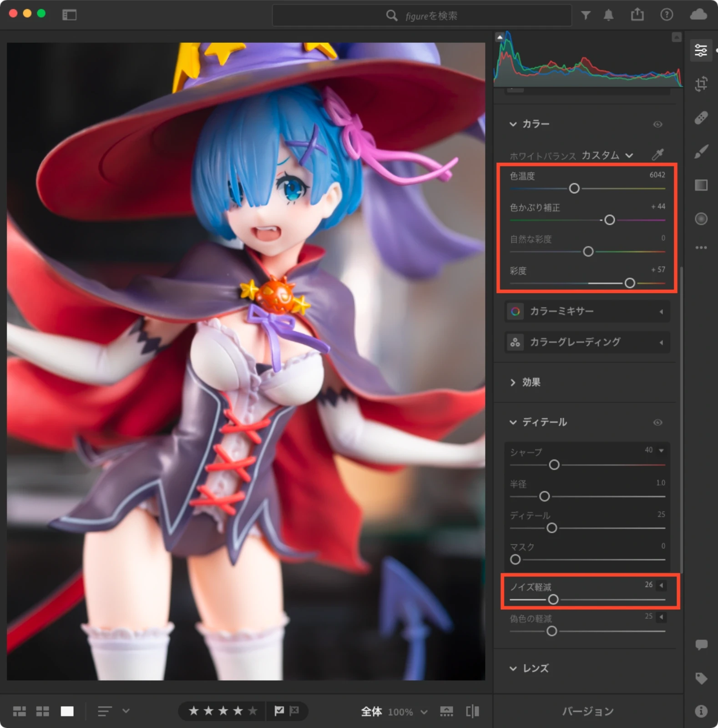Collapse the ディテール section
Image resolution: width=718 pixels, height=728 pixels.
coord(513,423)
